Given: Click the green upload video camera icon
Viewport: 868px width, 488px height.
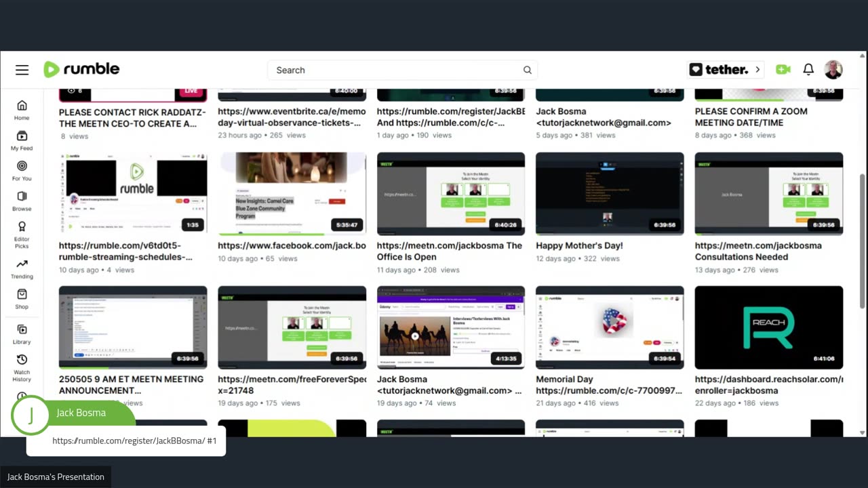Looking at the screenshot, I should pyautogui.click(x=783, y=69).
